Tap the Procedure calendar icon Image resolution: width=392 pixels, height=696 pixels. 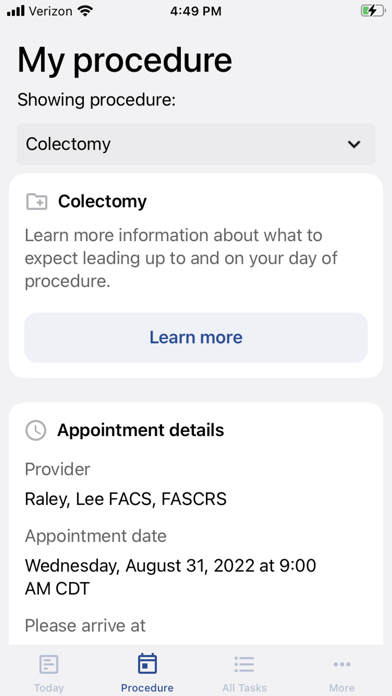147,664
